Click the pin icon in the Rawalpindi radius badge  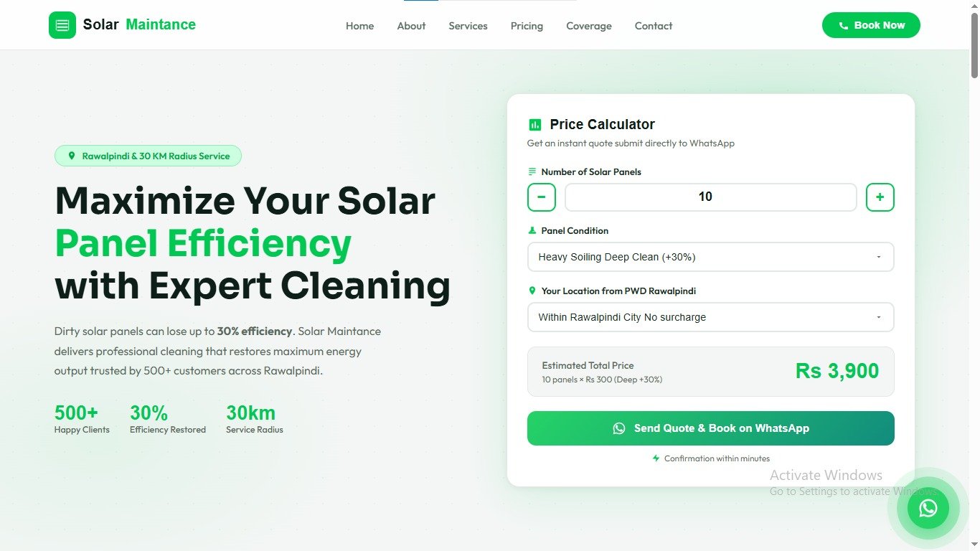pos(72,155)
